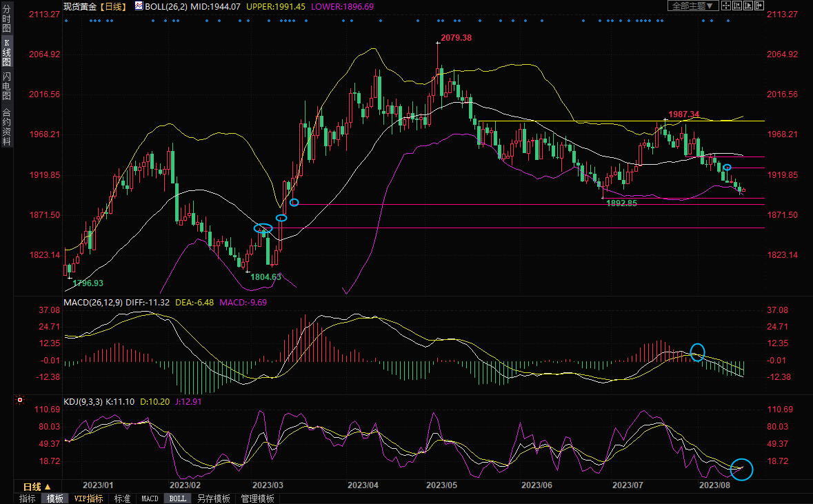This screenshot has width=813, height=504.
Task: Switch to the VIP指标 tab
Action: [88, 498]
